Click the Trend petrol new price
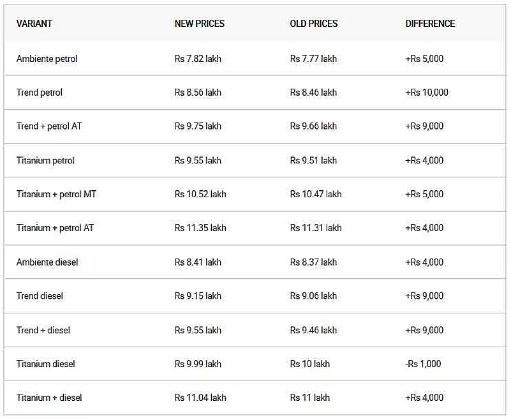511x420 pixels. (198, 93)
